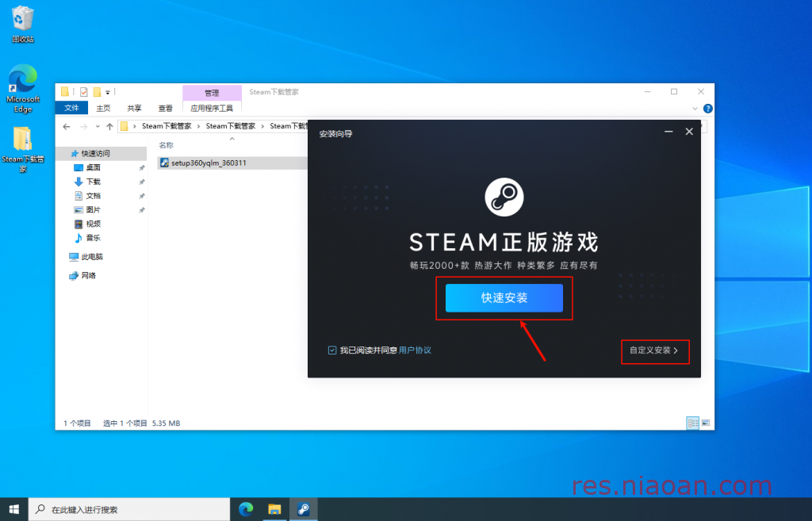The image size is (812, 521).
Task: Open 桌面 Desktop in the sidebar
Action: pyautogui.click(x=94, y=167)
